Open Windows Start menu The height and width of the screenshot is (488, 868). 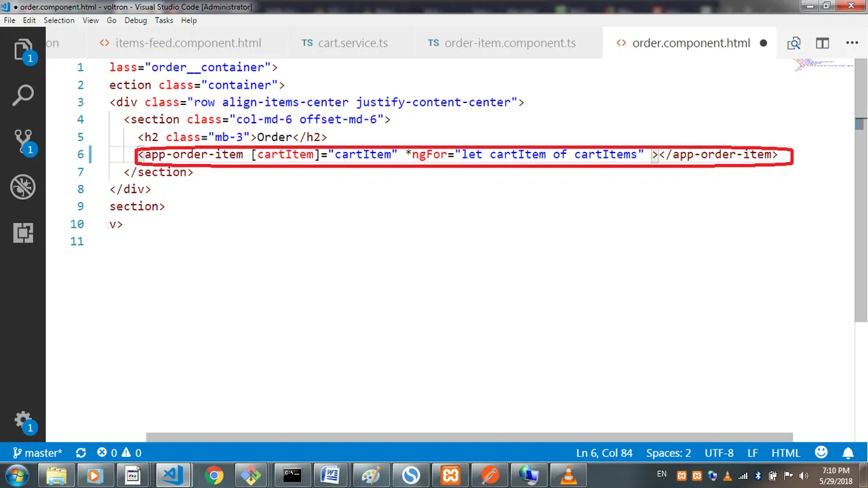(x=16, y=474)
